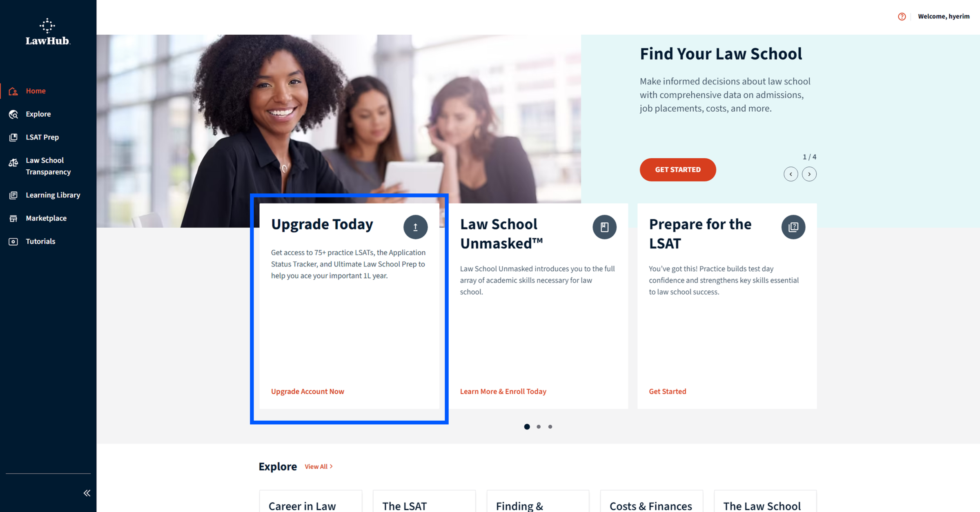Select the second carousel dot
The height and width of the screenshot is (512, 980).
(539, 427)
